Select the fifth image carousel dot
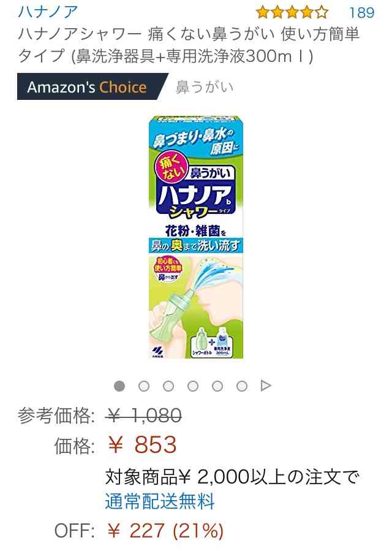Screen dimensions: 392x551 click(x=217, y=386)
